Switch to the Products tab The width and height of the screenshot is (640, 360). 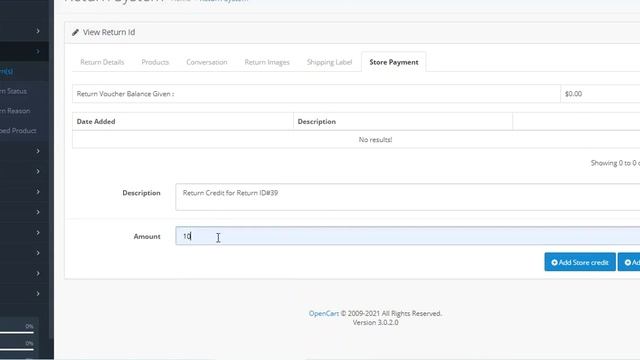click(x=155, y=62)
